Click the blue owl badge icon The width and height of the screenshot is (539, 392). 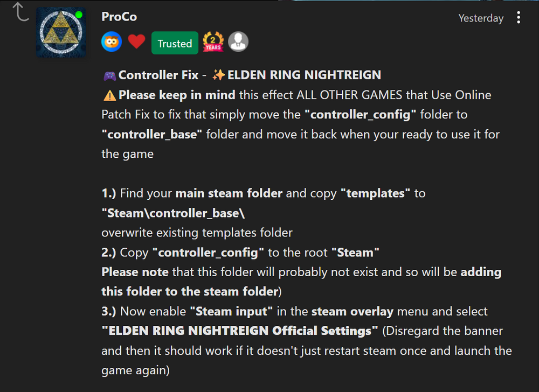112,42
